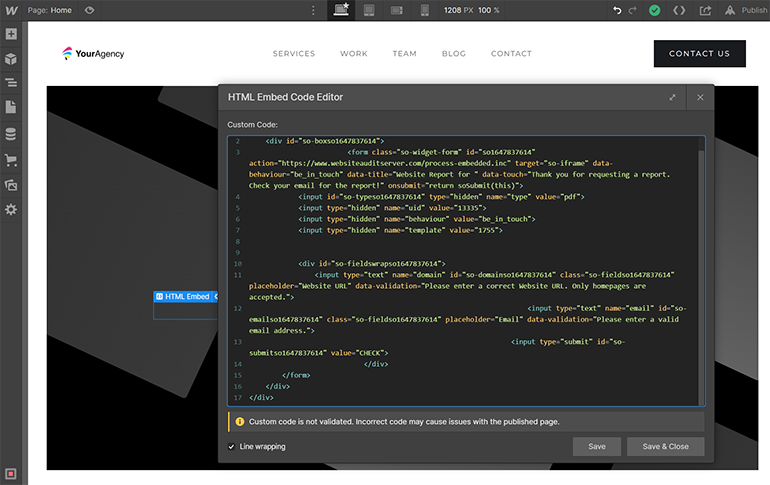Screen dimensions: 770x485
Task: Open the Assets panel
Action: coord(11,185)
